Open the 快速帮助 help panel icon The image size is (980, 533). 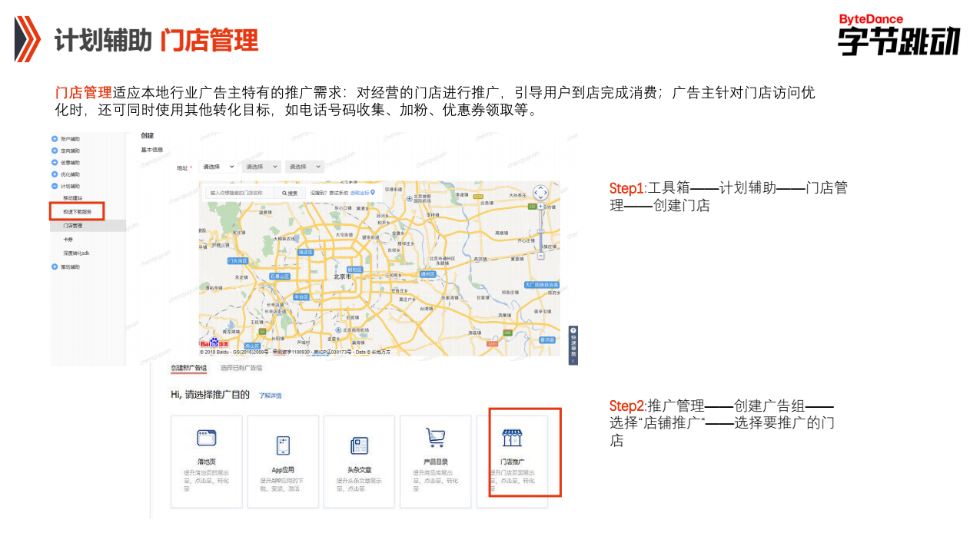573,332
